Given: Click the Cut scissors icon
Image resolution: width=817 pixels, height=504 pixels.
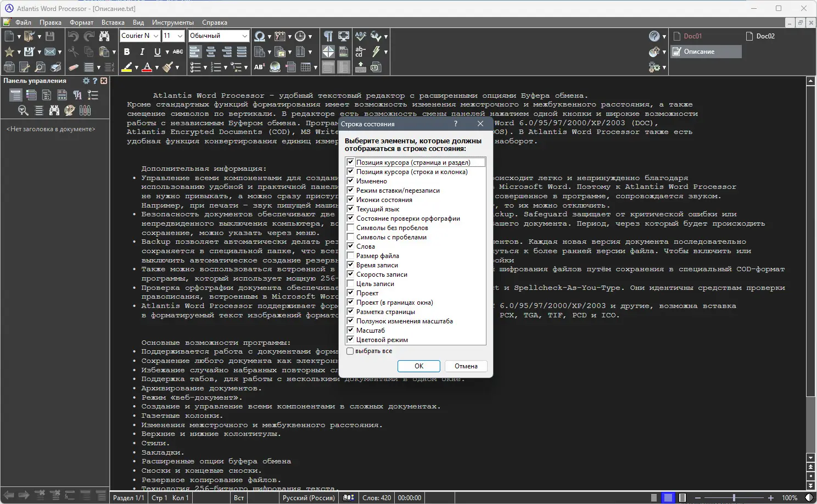Looking at the screenshot, I should [x=73, y=52].
